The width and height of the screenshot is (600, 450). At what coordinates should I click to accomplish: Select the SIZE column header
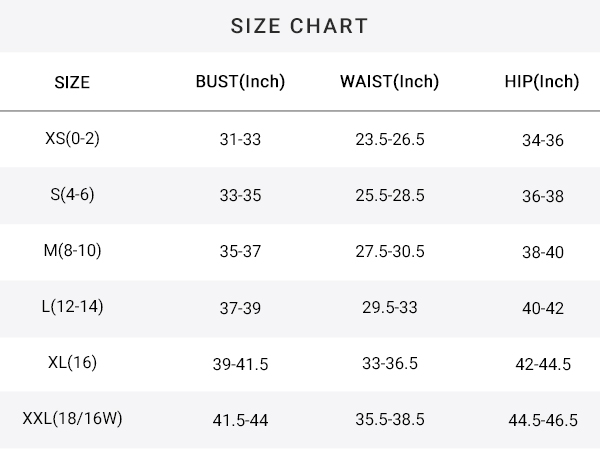72,82
